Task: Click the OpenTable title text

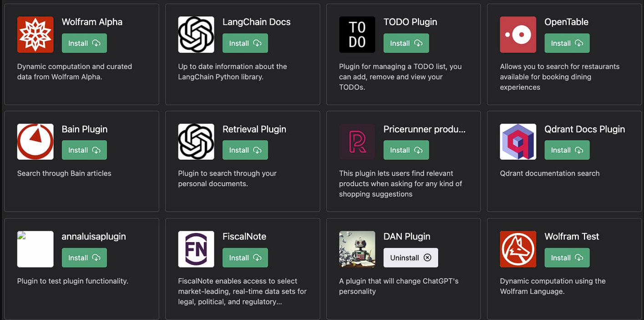Action: tap(566, 22)
